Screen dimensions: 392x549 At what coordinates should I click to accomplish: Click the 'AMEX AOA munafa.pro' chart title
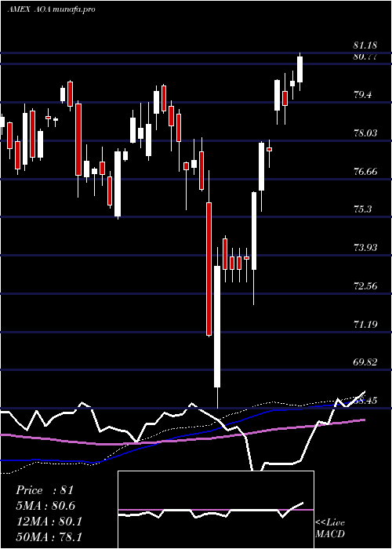51,9
